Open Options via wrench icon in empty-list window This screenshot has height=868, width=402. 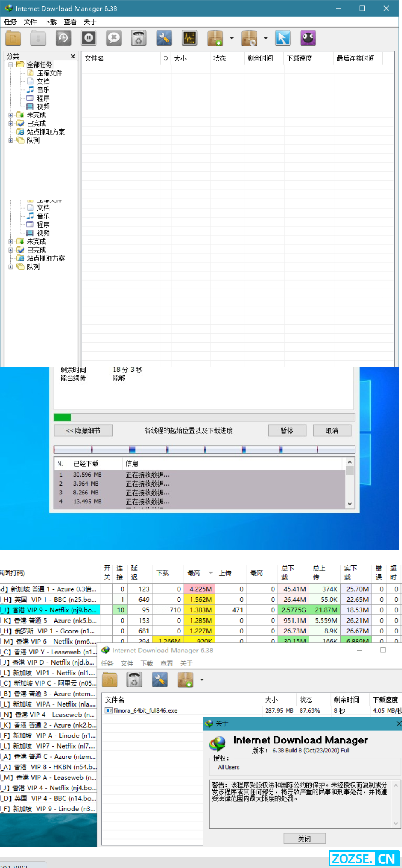pyautogui.click(x=164, y=38)
